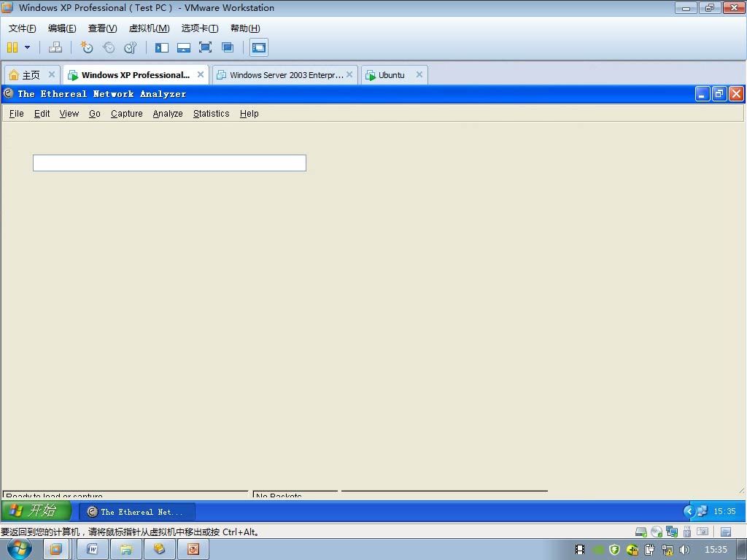This screenshot has width=747, height=560.
Task: Toggle the VMware library sidebar view
Action: 162,47
